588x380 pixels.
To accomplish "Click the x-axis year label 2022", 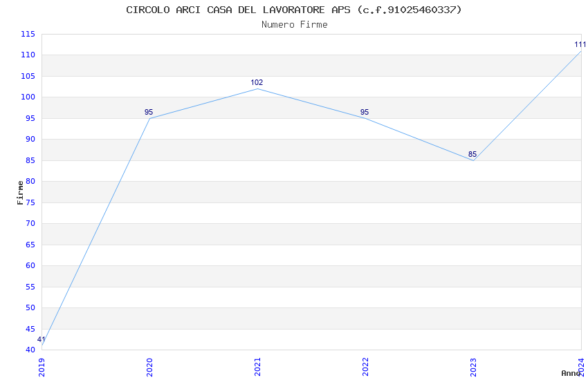I will click(366, 368).
